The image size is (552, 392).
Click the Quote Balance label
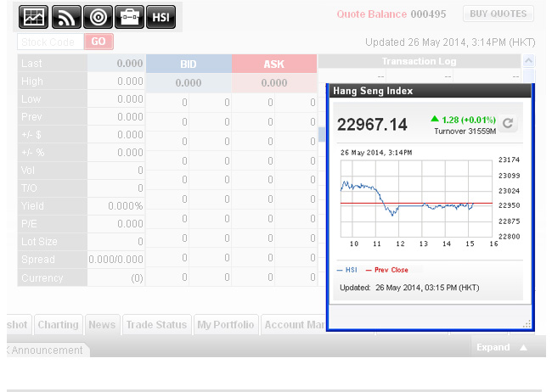point(372,14)
